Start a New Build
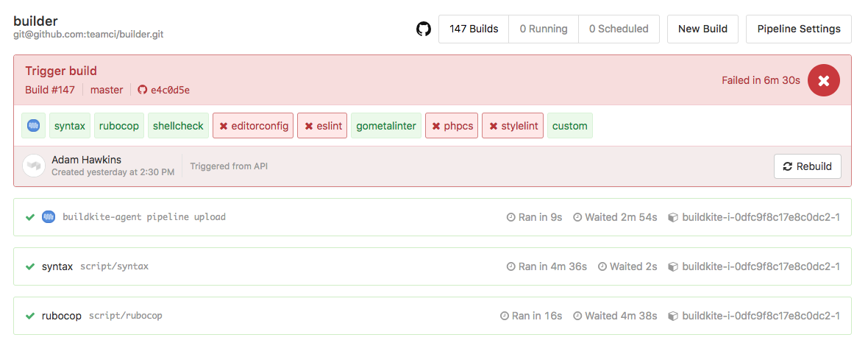 (702, 29)
